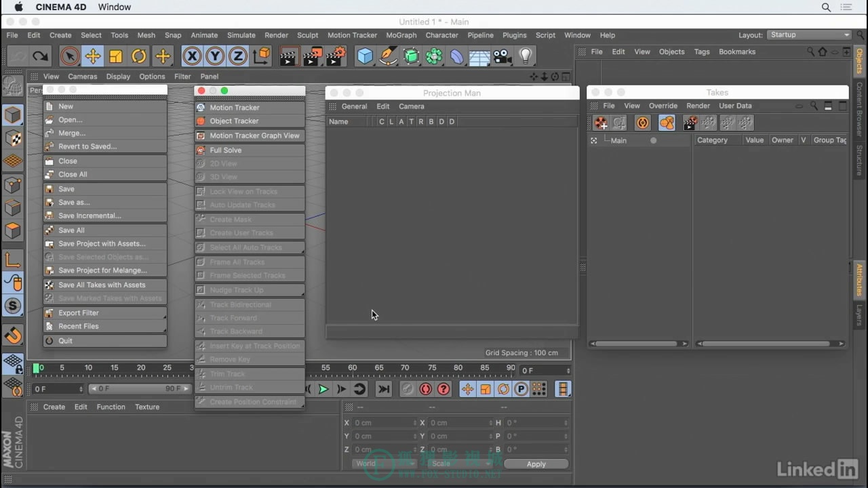
Task: Click the New Take icon in Takes window
Action: (601, 123)
